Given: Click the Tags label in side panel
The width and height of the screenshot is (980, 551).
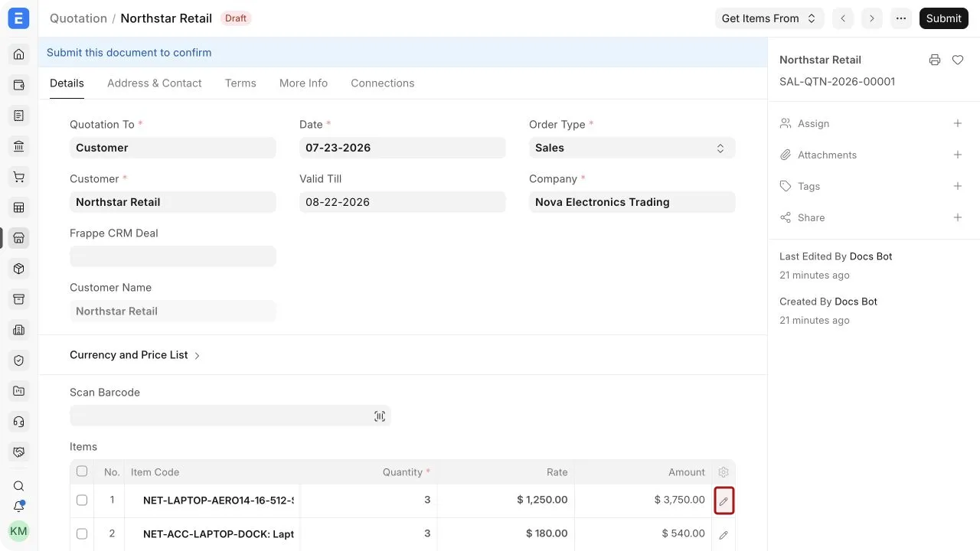Looking at the screenshot, I should [x=808, y=186].
